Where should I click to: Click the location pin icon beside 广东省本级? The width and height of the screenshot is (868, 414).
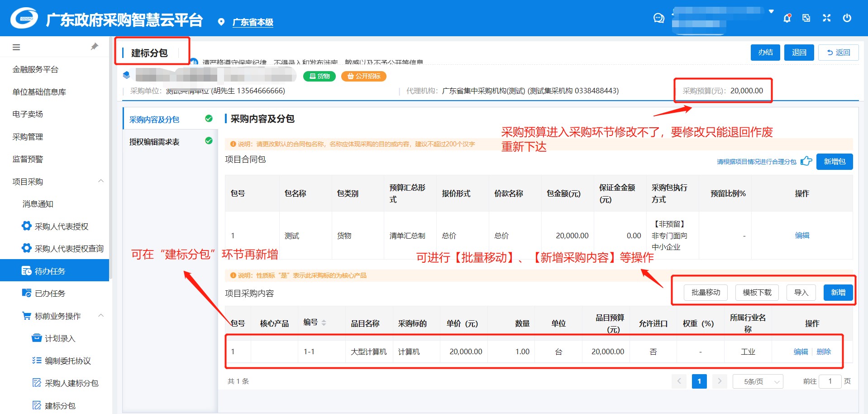point(221,22)
